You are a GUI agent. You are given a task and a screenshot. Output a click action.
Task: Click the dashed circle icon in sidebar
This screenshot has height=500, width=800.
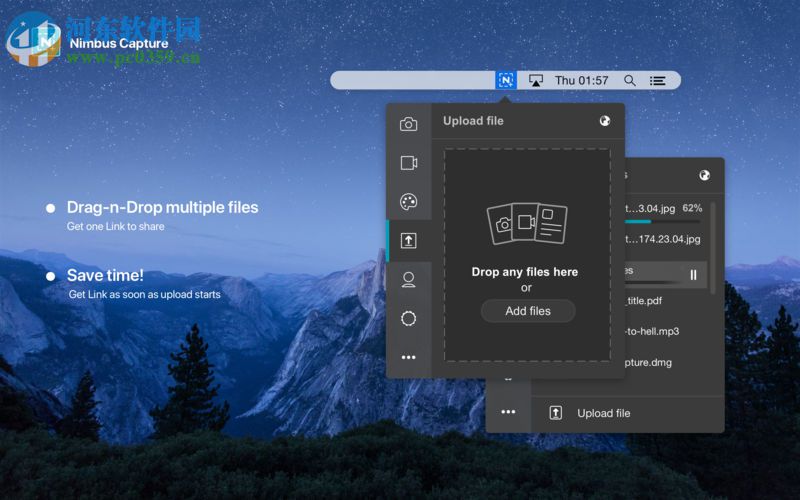[x=408, y=318]
